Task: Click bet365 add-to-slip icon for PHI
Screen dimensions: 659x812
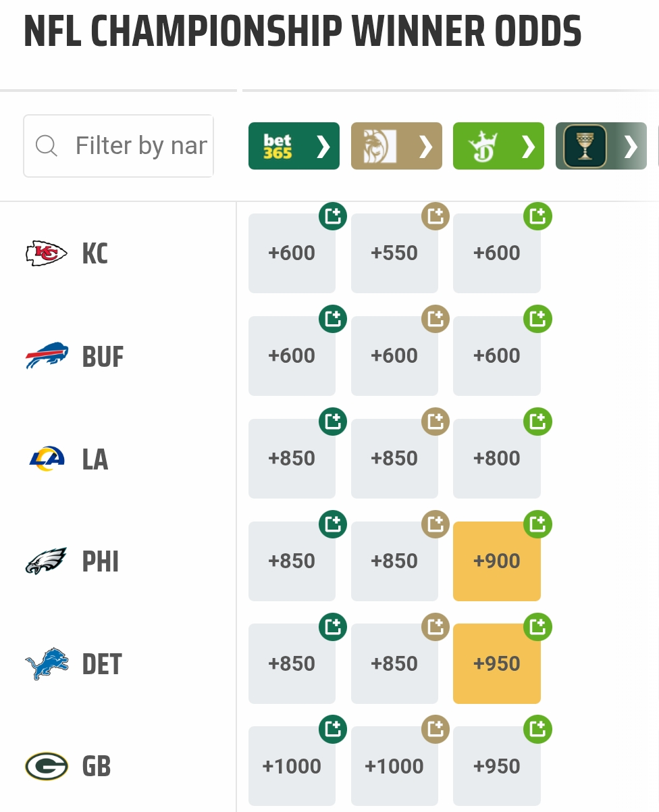Action: (333, 524)
